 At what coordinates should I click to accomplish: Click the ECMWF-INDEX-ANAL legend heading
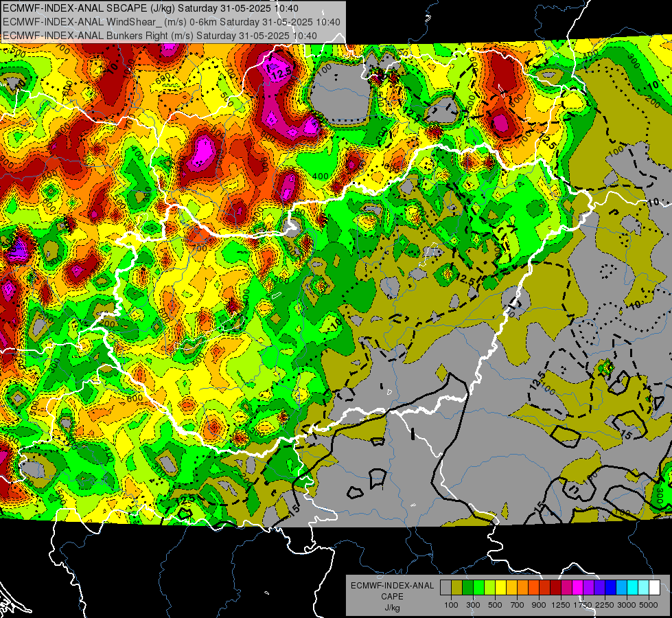coord(392,586)
